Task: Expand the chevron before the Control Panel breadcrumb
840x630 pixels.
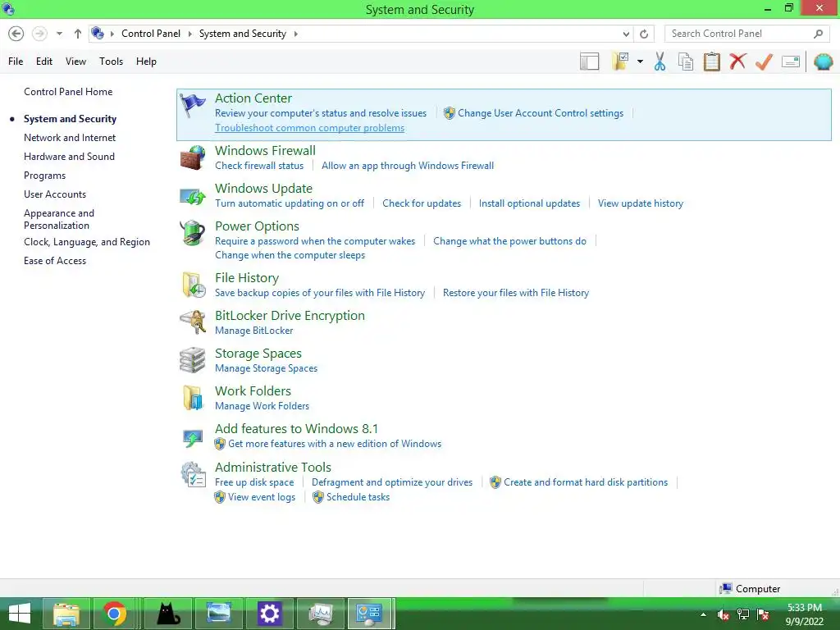Action: [x=112, y=34]
